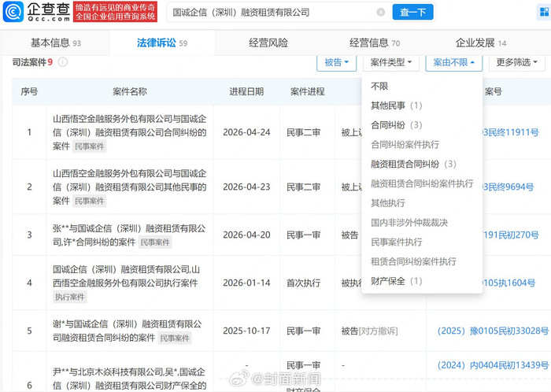This screenshot has height=392, width=551.
Task: Open the 基本信息 tab
Action: [x=55, y=43]
